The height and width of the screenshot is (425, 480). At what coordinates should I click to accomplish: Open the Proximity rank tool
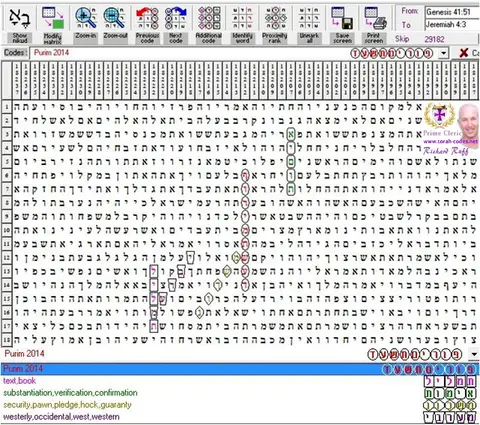pyautogui.click(x=275, y=18)
